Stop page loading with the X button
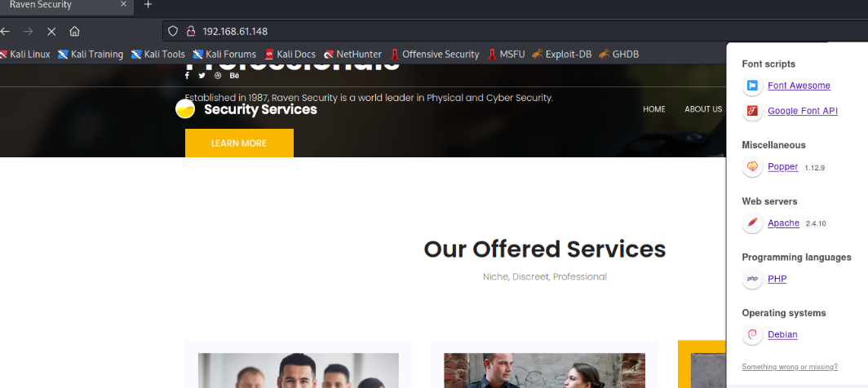Screen dimensions: 868x388 tap(51, 32)
